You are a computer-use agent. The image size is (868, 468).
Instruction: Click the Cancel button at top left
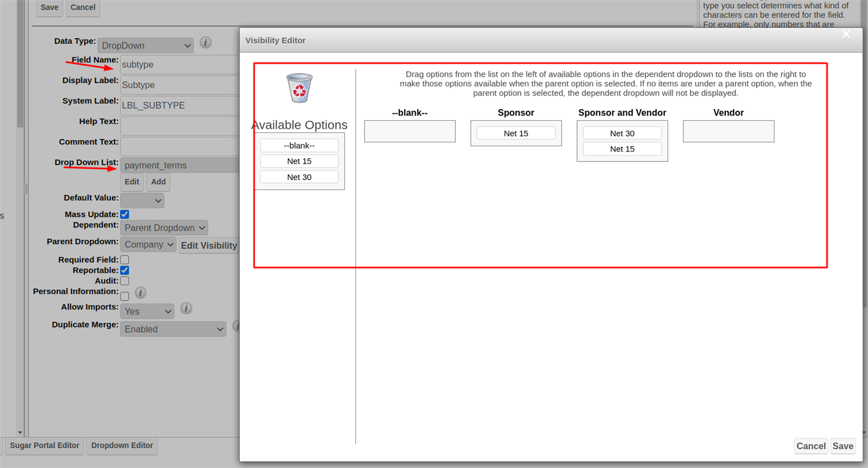tap(83, 8)
